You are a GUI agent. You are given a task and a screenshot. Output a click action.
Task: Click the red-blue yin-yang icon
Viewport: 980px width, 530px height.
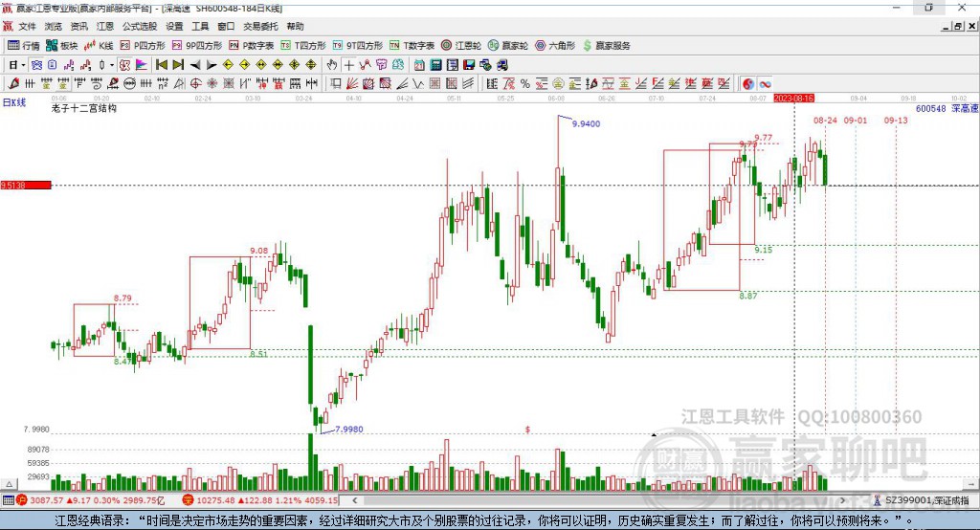(x=747, y=84)
